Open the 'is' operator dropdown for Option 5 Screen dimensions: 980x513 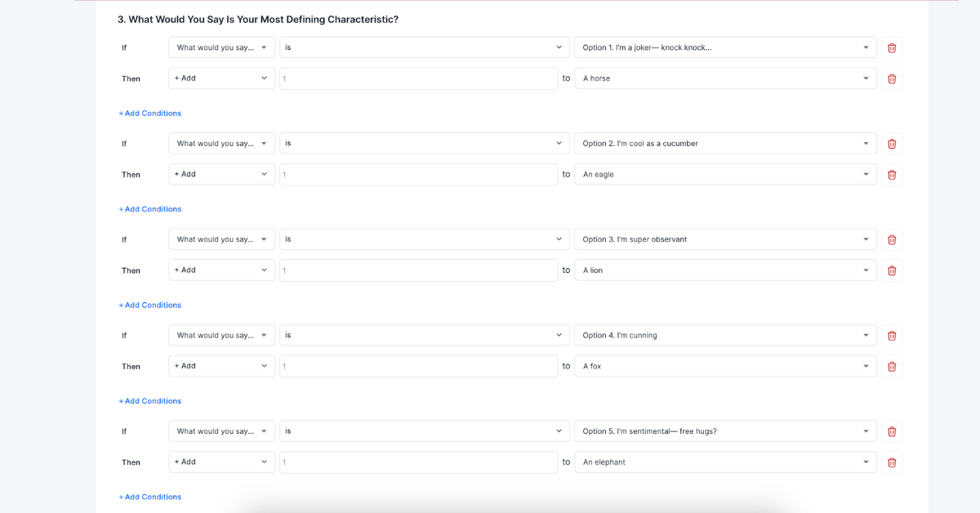pyautogui.click(x=425, y=431)
